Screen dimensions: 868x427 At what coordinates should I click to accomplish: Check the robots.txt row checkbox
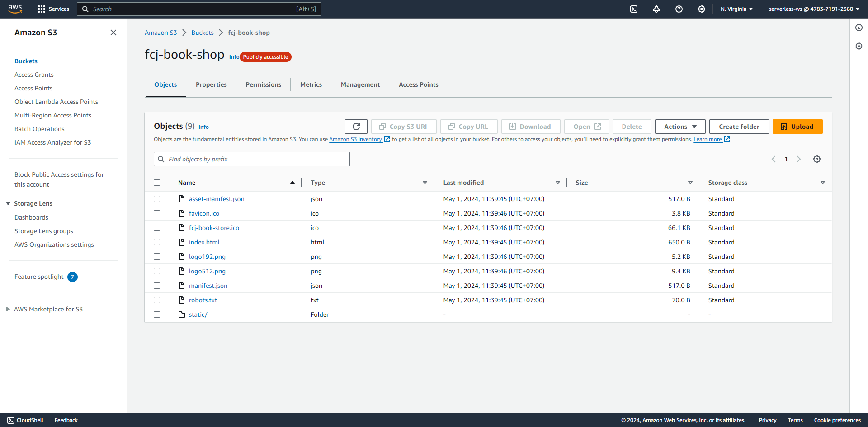pyautogui.click(x=157, y=300)
